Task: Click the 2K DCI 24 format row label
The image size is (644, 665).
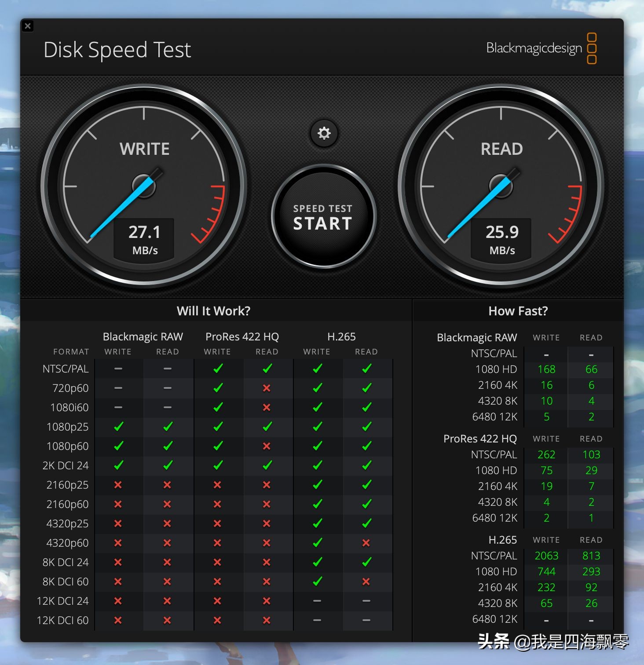Action: 66,465
